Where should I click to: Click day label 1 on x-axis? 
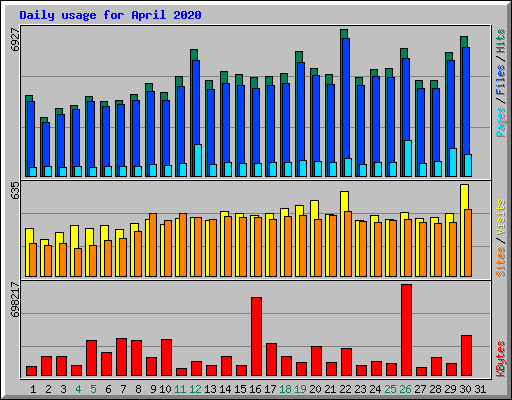33,389
